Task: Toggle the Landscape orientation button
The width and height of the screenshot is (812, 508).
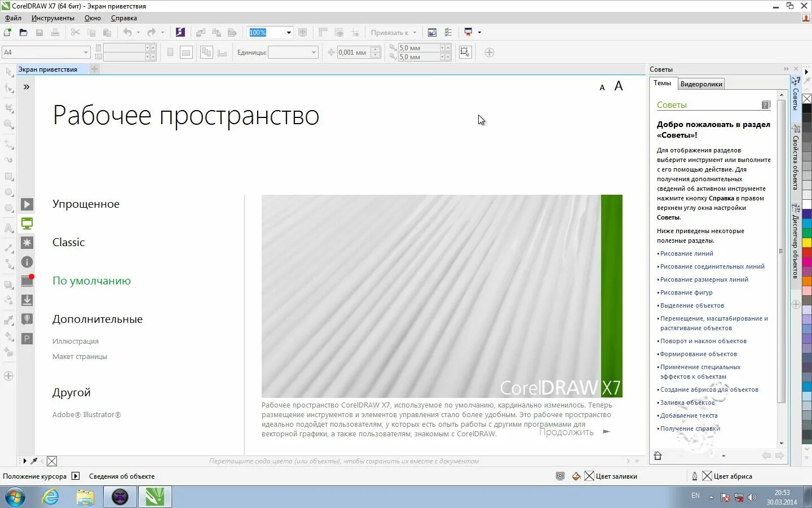Action: coord(186,52)
